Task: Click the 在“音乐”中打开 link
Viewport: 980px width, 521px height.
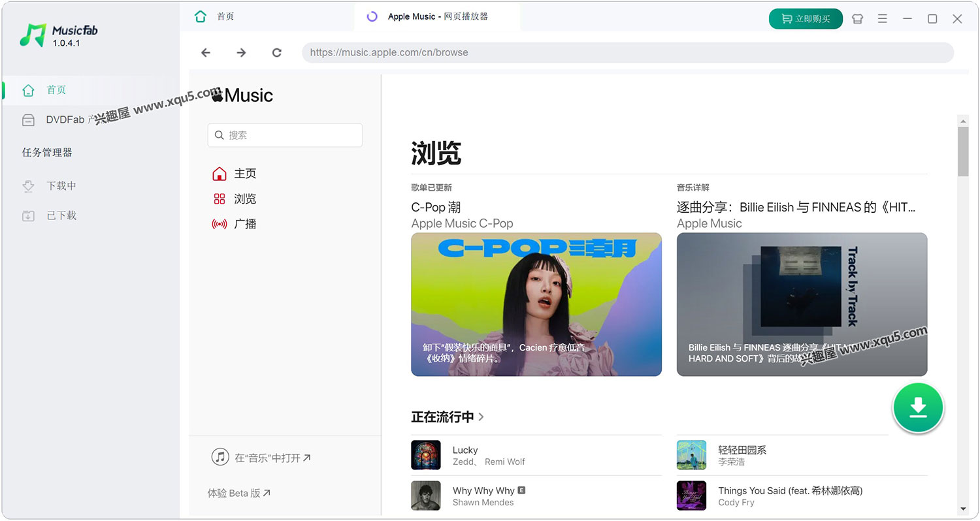Action: tap(272, 458)
